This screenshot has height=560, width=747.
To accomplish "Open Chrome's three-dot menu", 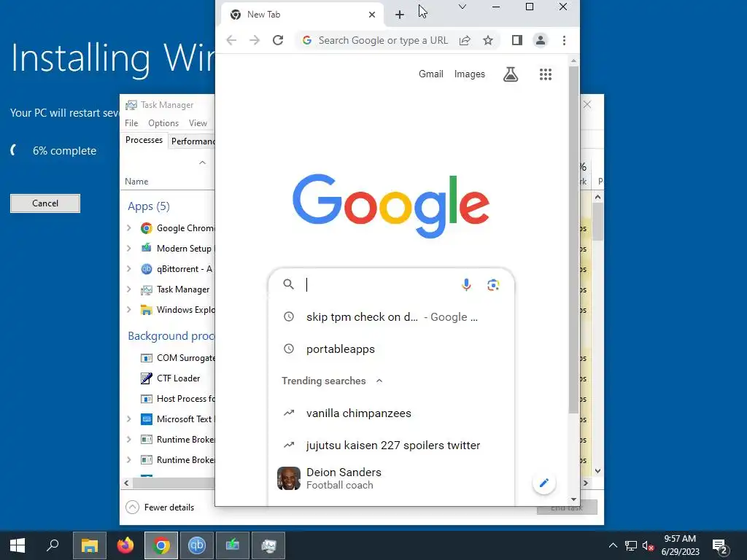I will 564,41.
